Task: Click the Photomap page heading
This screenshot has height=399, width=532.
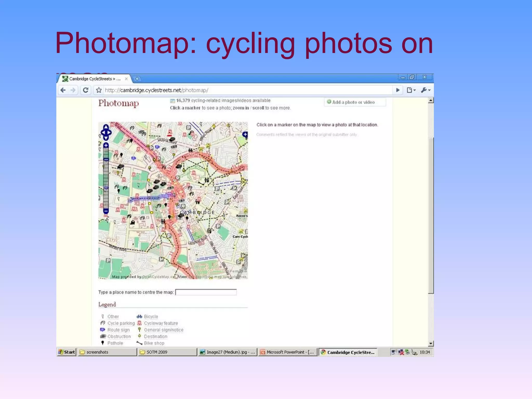Action: [x=118, y=103]
